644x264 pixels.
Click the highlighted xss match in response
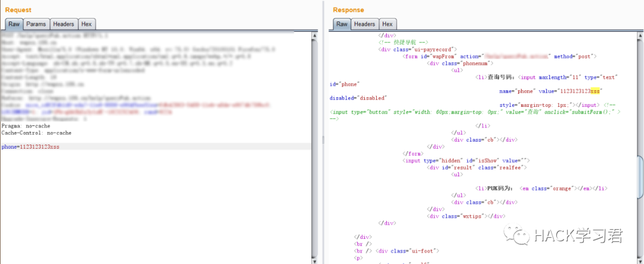tap(595, 90)
